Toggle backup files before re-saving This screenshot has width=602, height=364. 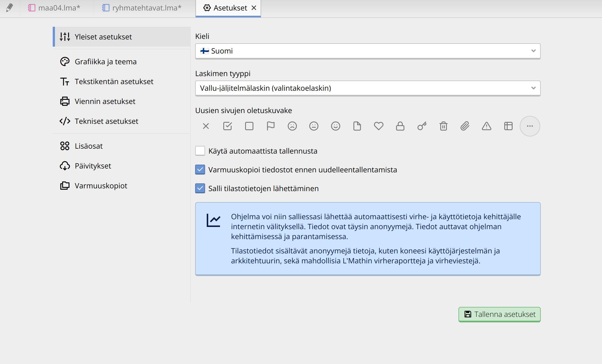tap(200, 169)
